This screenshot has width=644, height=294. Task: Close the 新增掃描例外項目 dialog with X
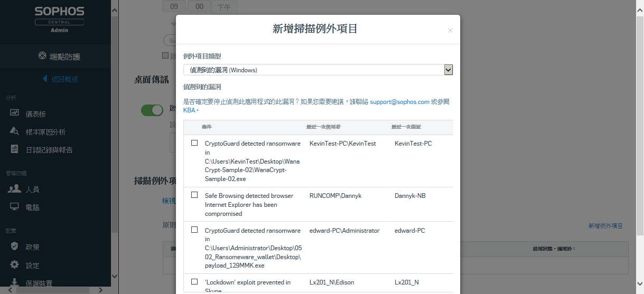coord(450,31)
